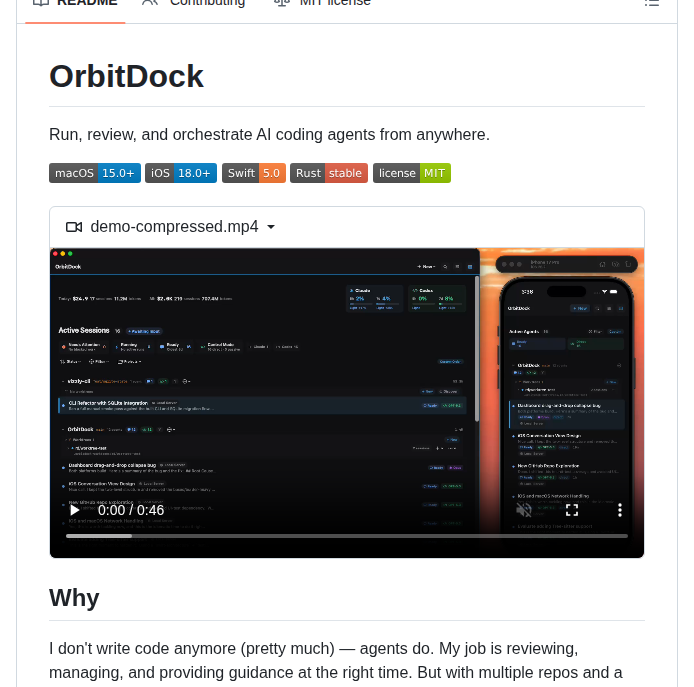Switch to the Contributing tab
The width and height of the screenshot is (694, 687).
[193, 4]
